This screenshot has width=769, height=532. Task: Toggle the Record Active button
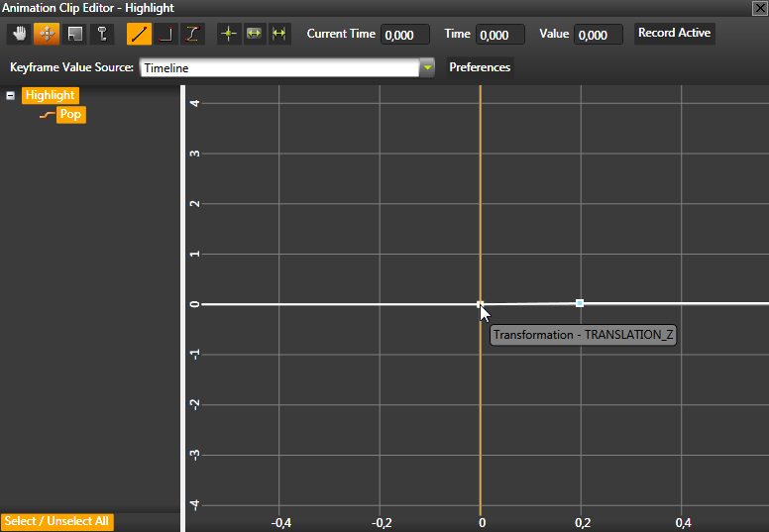pyautogui.click(x=674, y=34)
